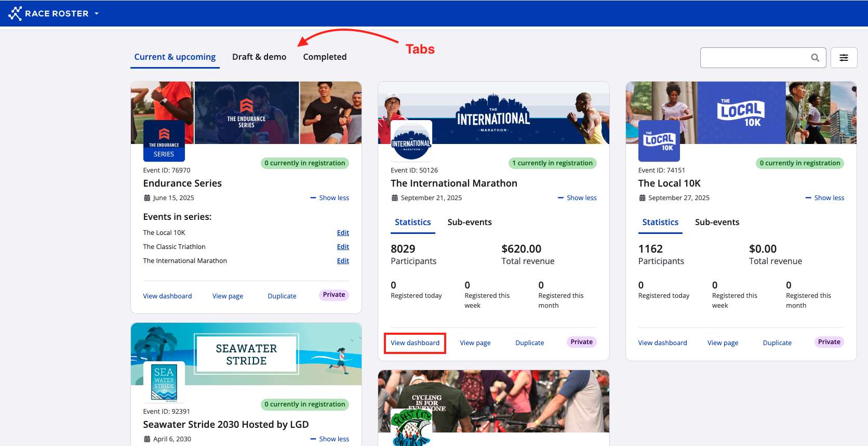
Task: Click View dashboard for The International Marathon
Action: (415, 343)
